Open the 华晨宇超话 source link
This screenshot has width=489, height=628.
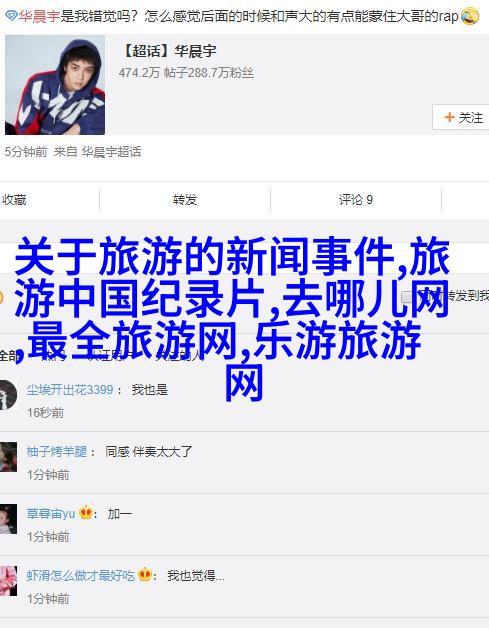click(111, 152)
